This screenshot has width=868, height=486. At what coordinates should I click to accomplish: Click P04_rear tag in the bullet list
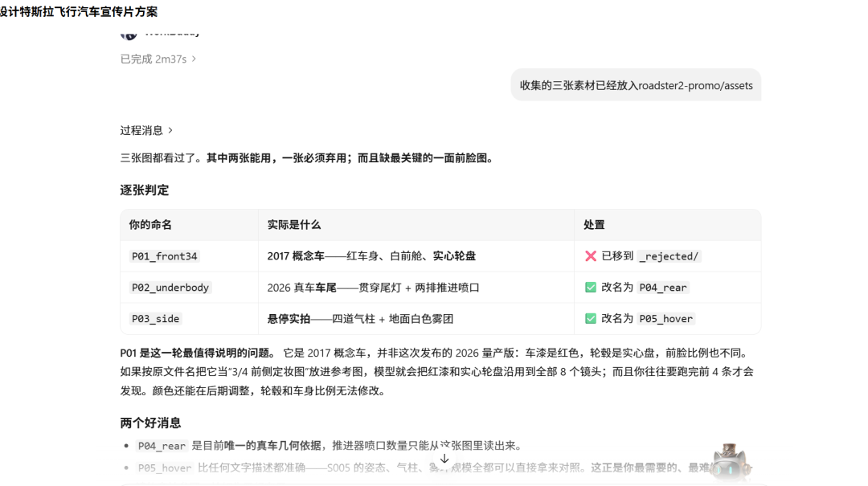click(162, 446)
